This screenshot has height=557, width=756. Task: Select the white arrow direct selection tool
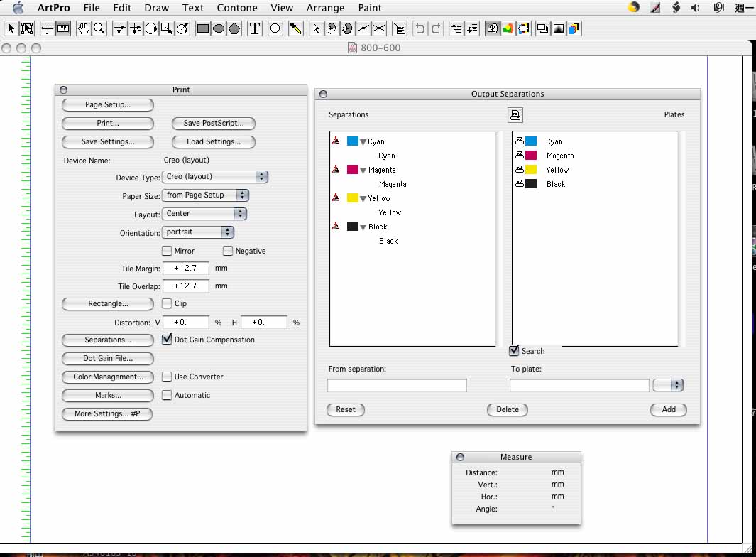(x=316, y=28)
